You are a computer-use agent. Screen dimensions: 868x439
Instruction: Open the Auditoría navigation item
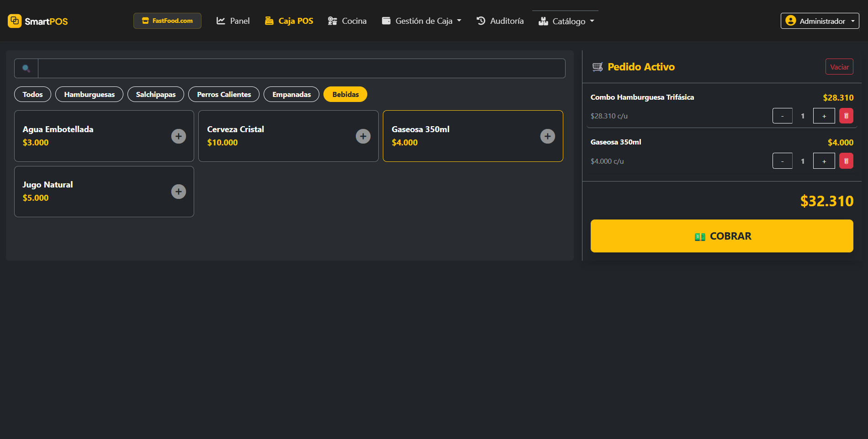pos(500,21)
